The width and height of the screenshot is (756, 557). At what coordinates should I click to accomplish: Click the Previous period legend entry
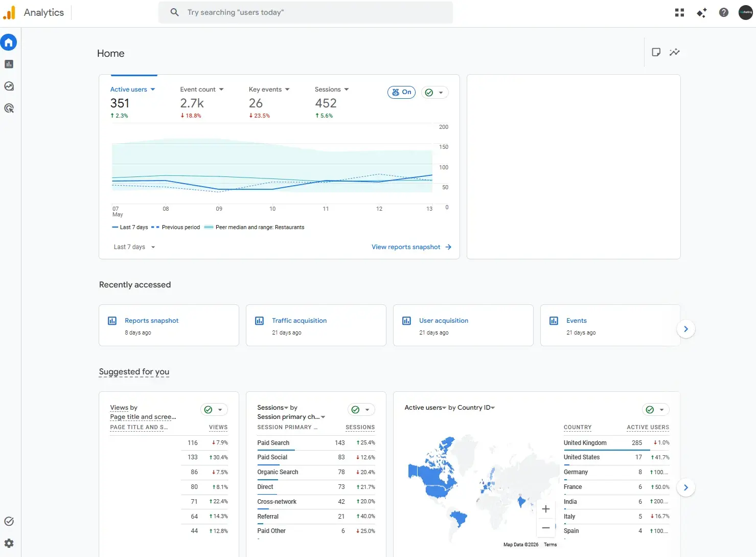click(x=175, y=227)
